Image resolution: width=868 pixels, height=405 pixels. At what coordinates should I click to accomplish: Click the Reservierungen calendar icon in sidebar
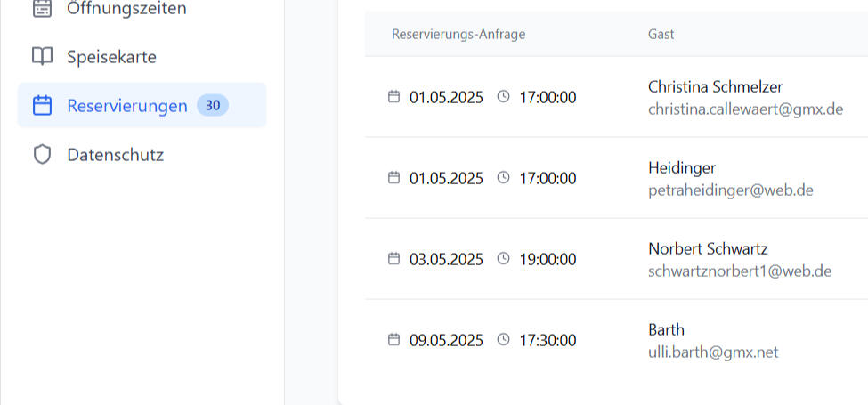[42, 106]
